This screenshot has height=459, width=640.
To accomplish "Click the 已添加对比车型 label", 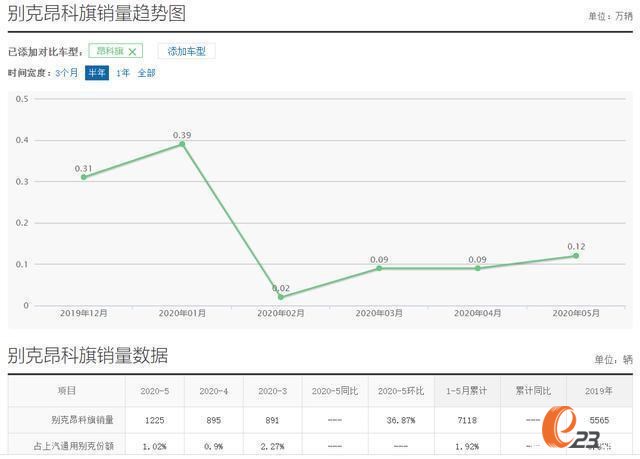I will pyautogui.click(x=43, y=52).
